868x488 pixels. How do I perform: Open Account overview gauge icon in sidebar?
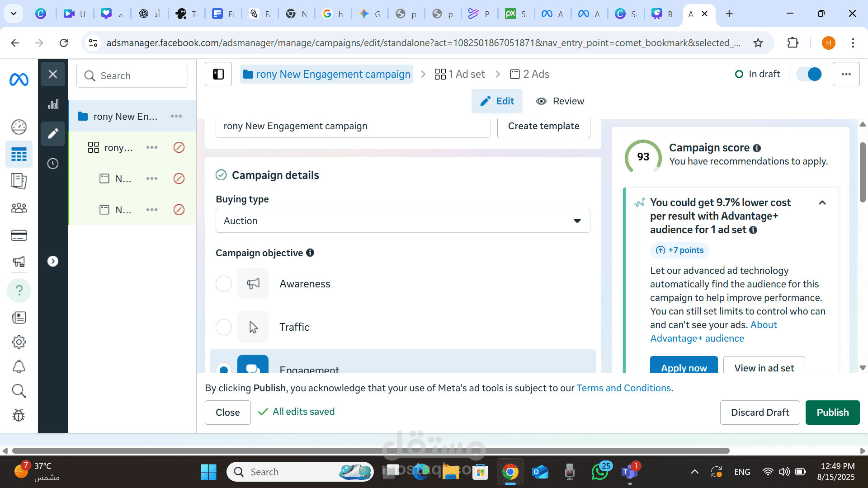(x=19, y=127)
